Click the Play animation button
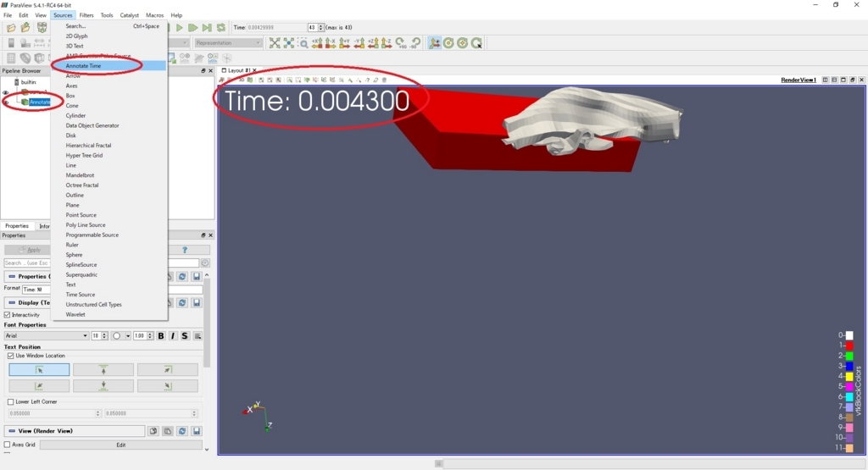This screenshot has height=470, width=868. point(180,28)
